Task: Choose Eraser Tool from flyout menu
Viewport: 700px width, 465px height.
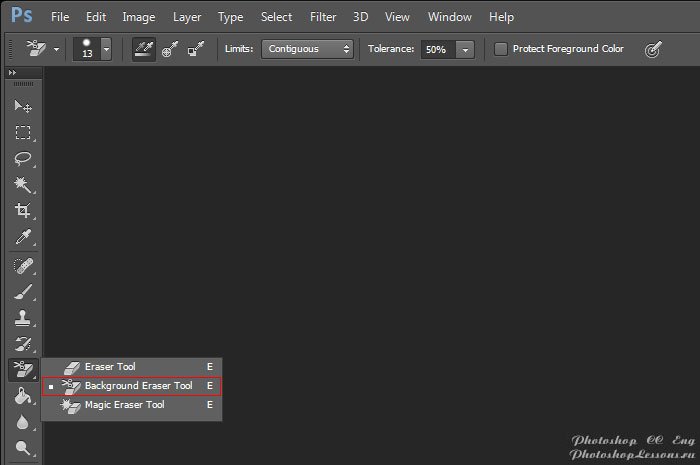Action: pos(110,367)
